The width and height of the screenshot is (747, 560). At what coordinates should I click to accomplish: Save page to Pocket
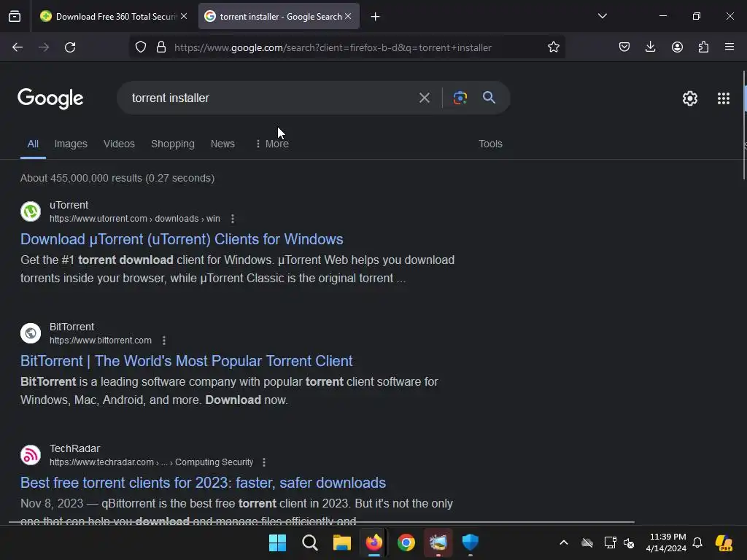point(624,47)
